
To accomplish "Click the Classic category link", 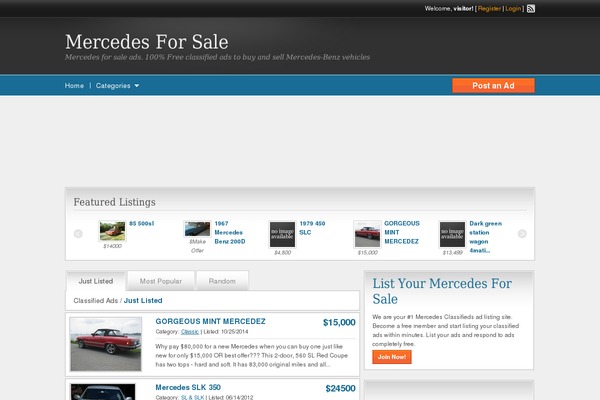I will coord(190,332).
